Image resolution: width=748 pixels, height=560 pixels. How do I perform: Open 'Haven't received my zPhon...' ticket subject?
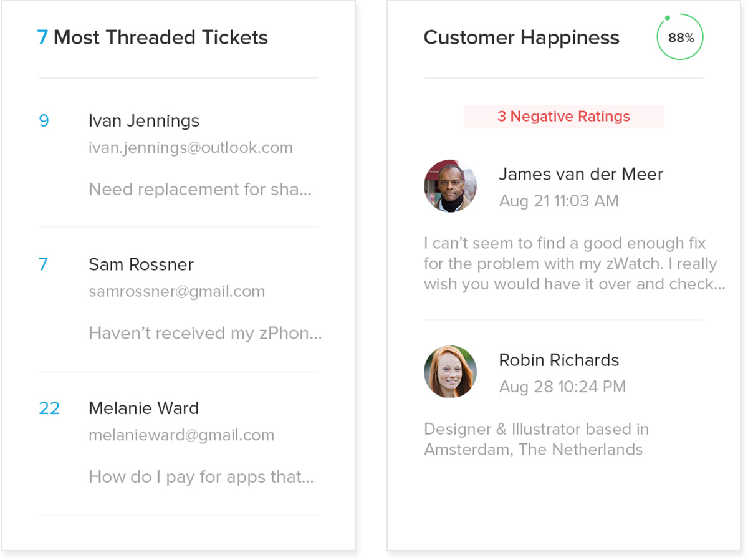click(205, 333)
